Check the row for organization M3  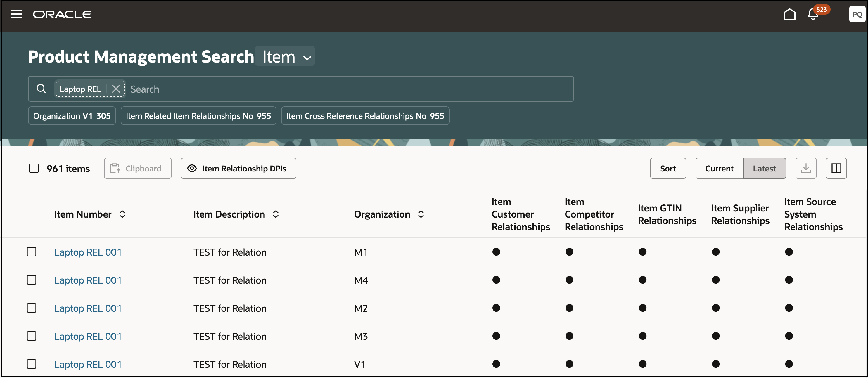32,336
